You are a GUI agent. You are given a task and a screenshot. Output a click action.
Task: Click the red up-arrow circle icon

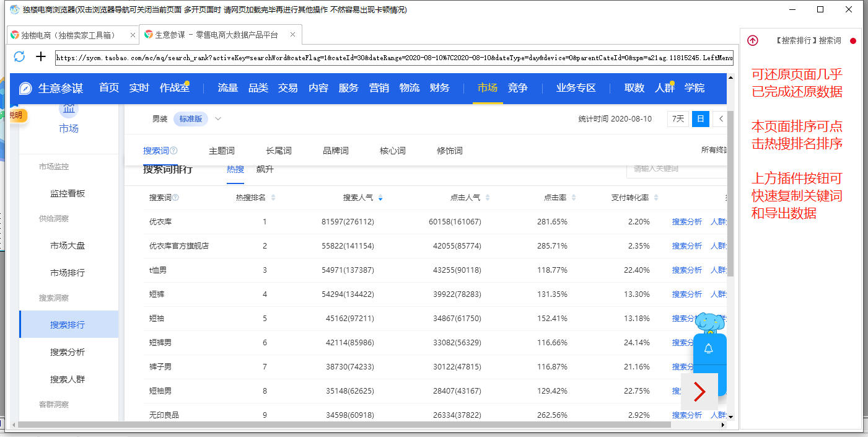click(x=753, y=41)
